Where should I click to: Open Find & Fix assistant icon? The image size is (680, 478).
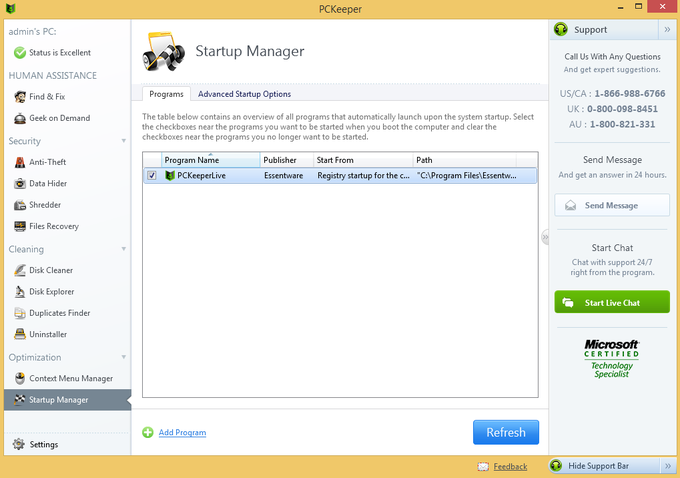click(x=20, y=97)
